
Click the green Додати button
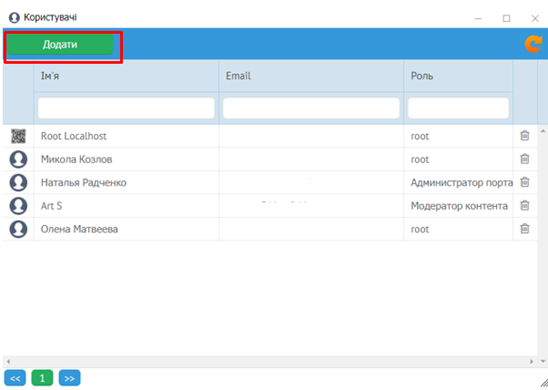click(60, 44)
